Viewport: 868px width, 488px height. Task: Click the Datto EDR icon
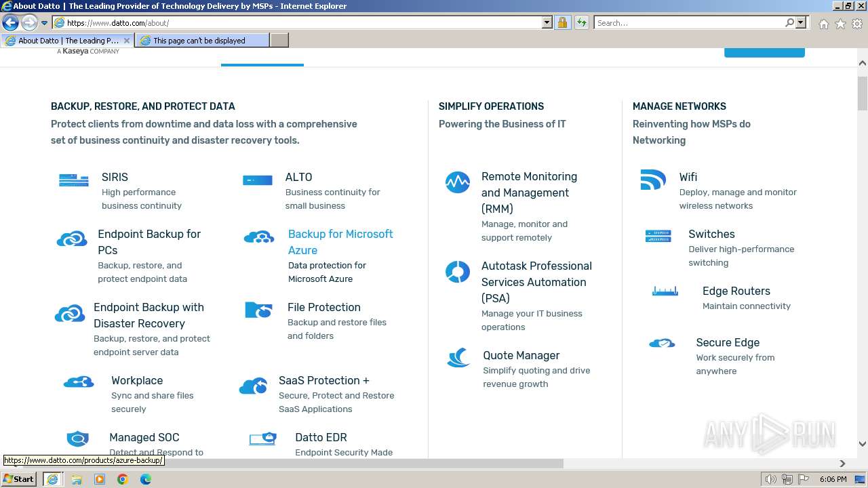click(x=262, y=439)
